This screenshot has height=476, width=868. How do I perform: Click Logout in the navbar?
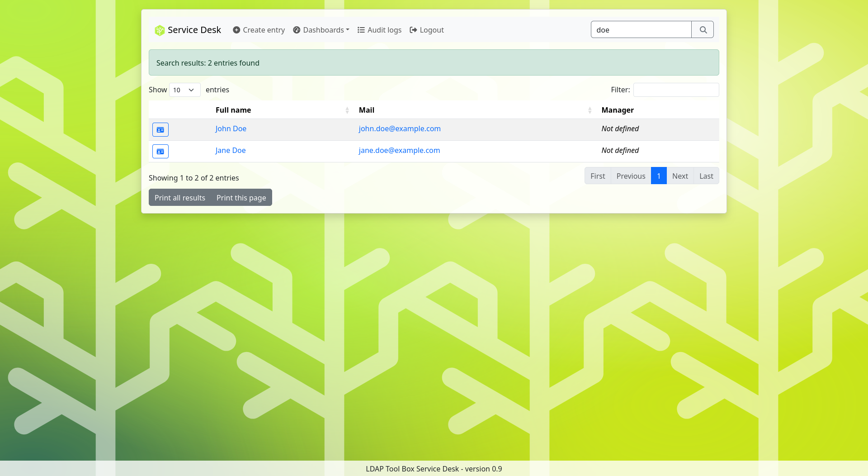427,30
